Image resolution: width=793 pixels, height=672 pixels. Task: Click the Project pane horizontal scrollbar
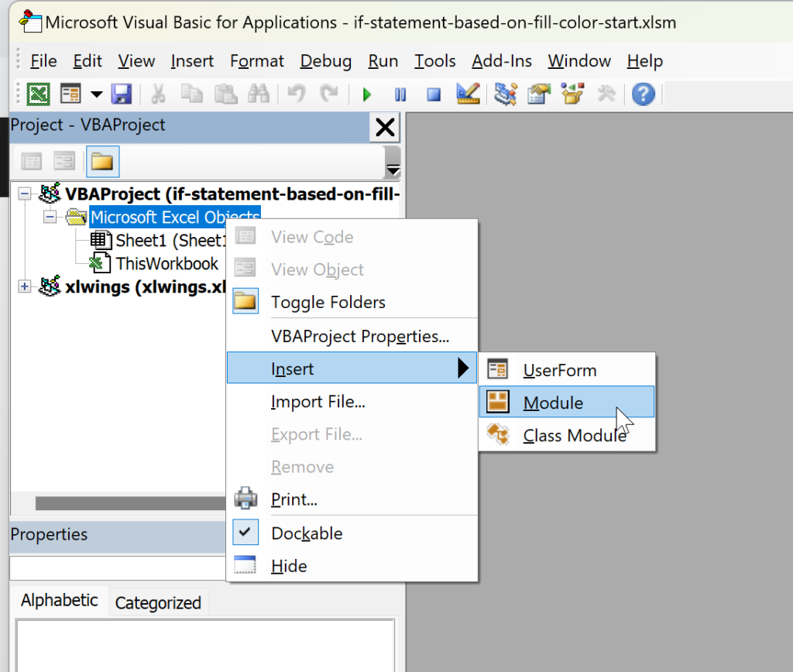pyautogui.click(x=130, y=502)
